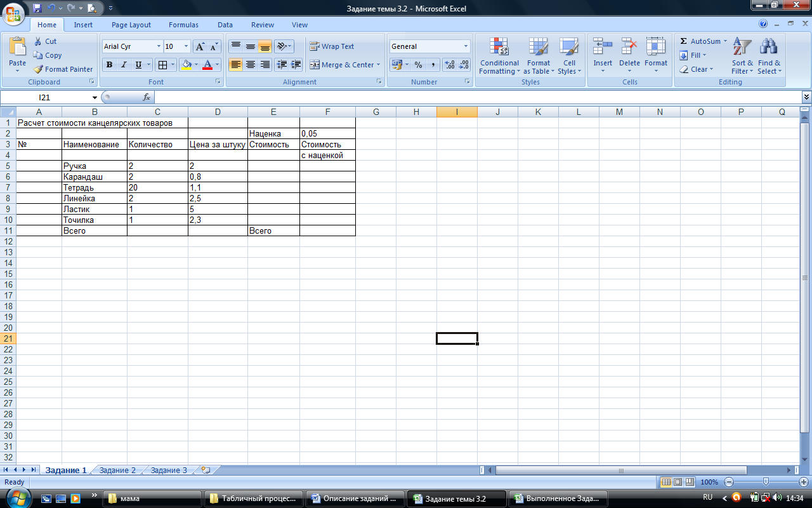Align text left
Image resolution: width=812 pixels, height=508 pixels.
click(235, 65)
